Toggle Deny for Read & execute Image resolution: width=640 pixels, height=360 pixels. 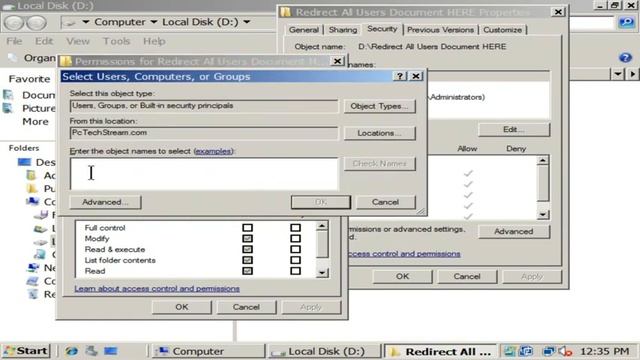296,249
